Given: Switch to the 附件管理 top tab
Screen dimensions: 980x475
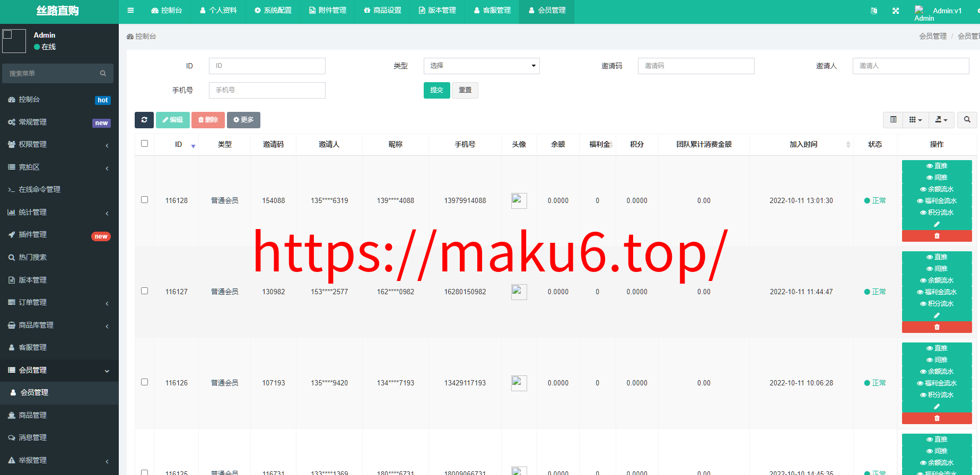Looking at the screenshot, I should pos(328,11).
